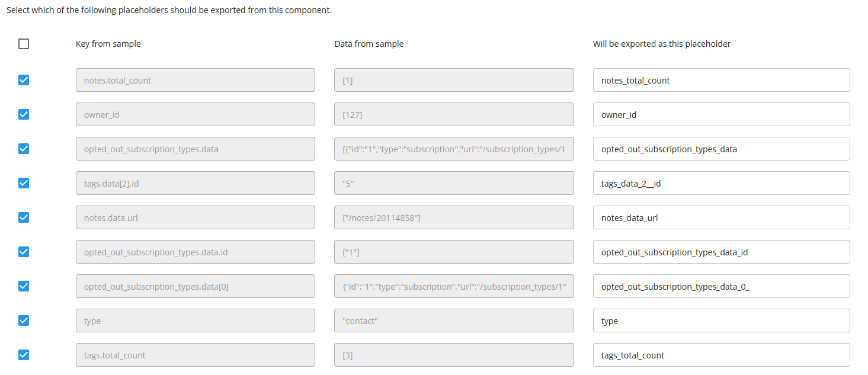Disable export for the owner_id placeholder
The image size is (868, 375).
point(23,114)
